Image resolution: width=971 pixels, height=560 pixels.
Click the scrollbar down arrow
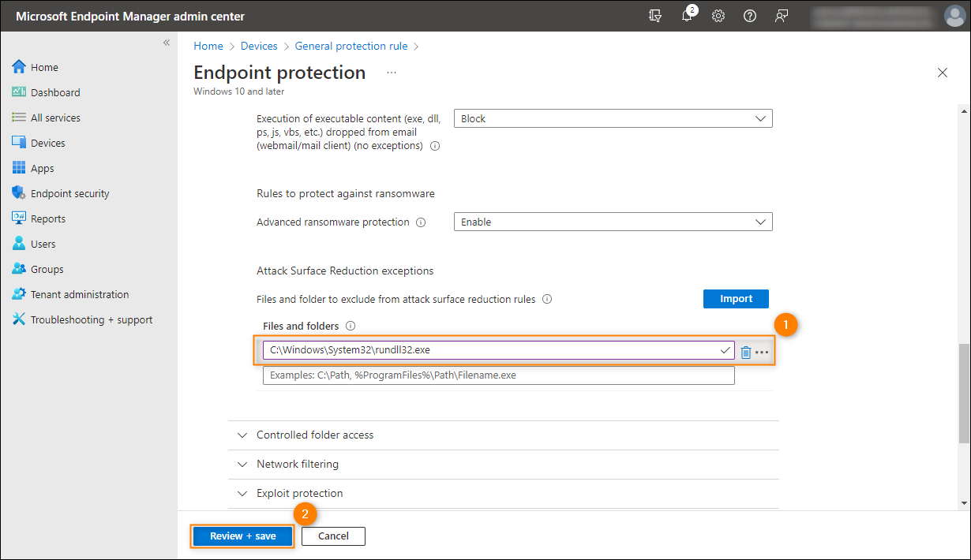[964, 502]
